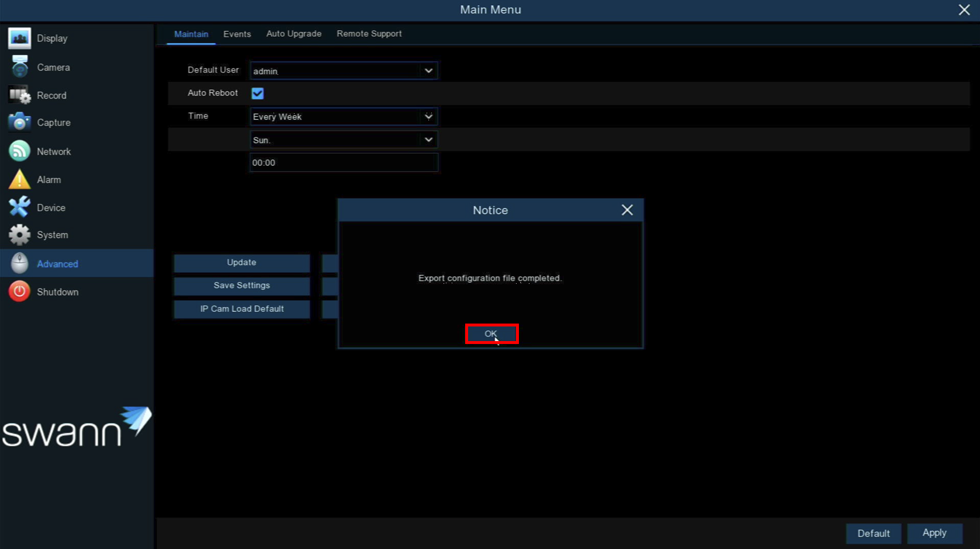Click the Default button
Viewport: 980px width, 549px height.
(874, 533)
